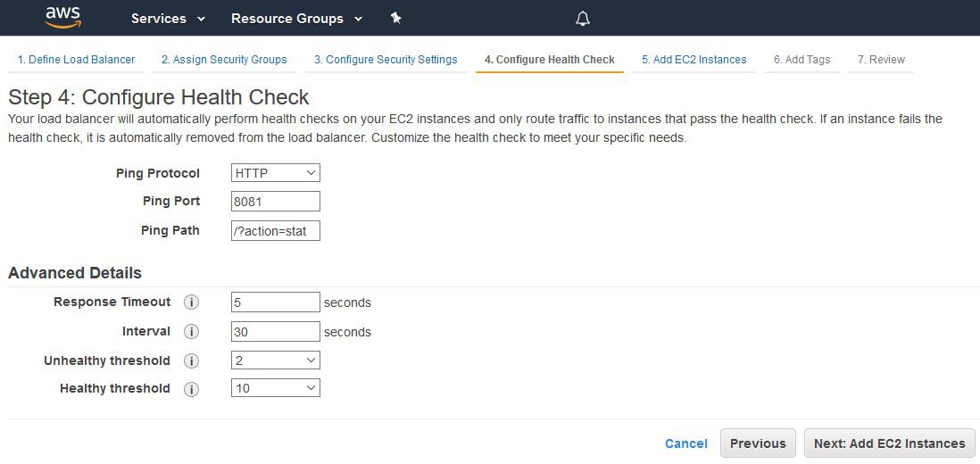This screenshot has height=464, width=980.
Task: Expand the Unhealthy threshold dropdown
Action: point(275,360)
